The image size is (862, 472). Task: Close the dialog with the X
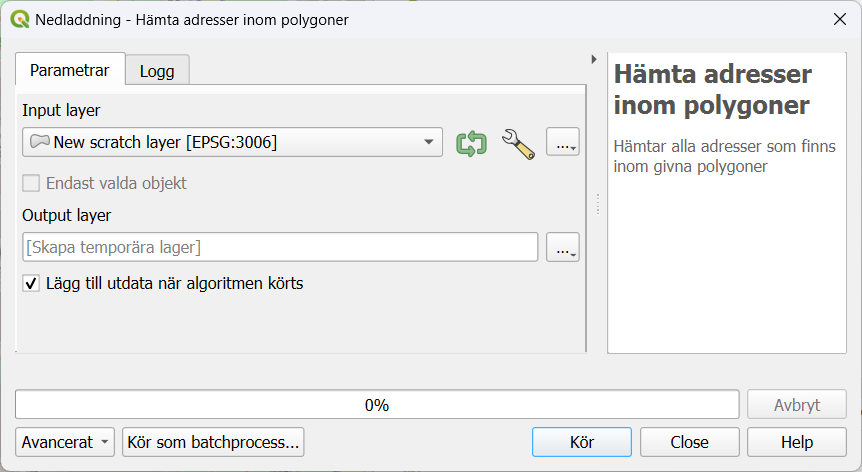tap(839, 19)
